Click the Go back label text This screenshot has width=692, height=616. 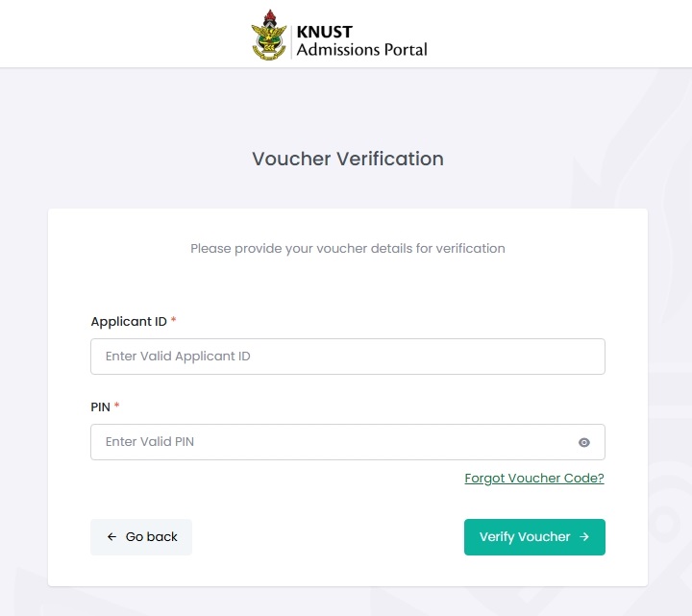tap(152, 537)
